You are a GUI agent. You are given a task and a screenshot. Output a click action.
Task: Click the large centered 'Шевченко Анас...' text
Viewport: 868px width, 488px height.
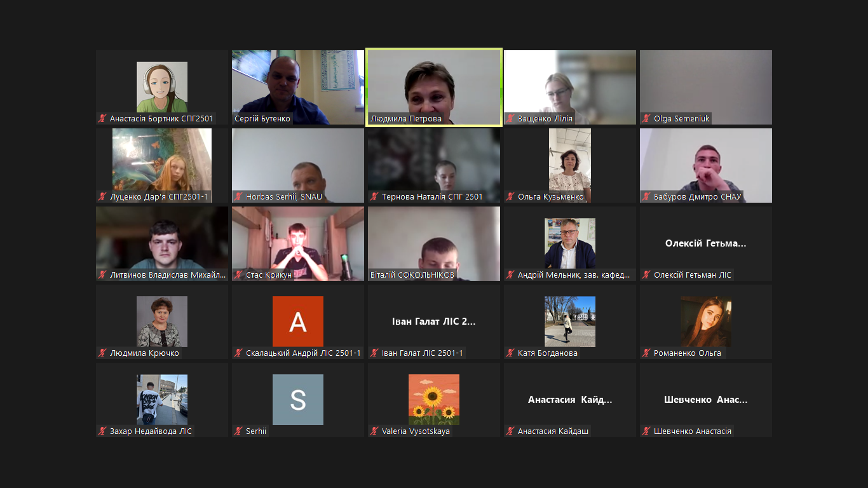[x=706, y=400]
